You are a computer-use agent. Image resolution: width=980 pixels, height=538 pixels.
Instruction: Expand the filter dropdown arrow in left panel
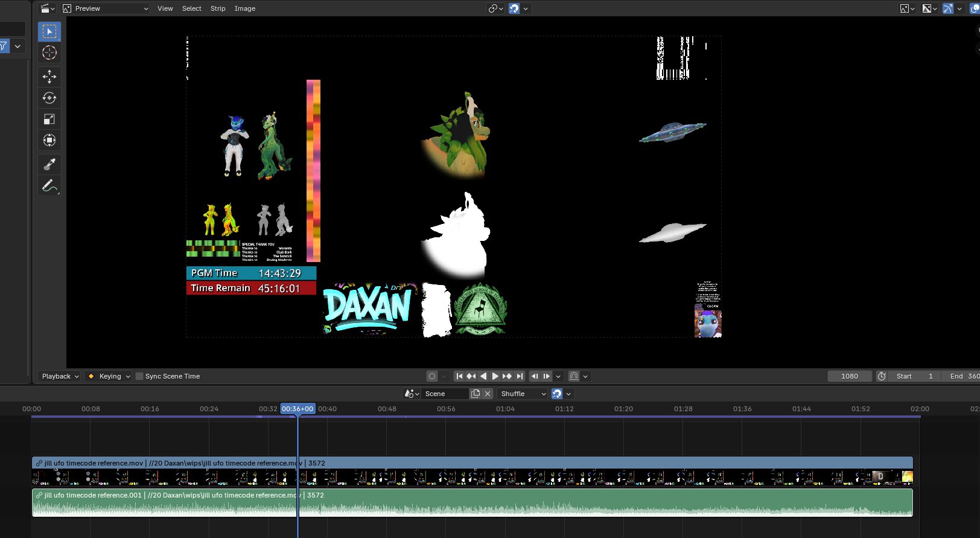coord(17,46)
